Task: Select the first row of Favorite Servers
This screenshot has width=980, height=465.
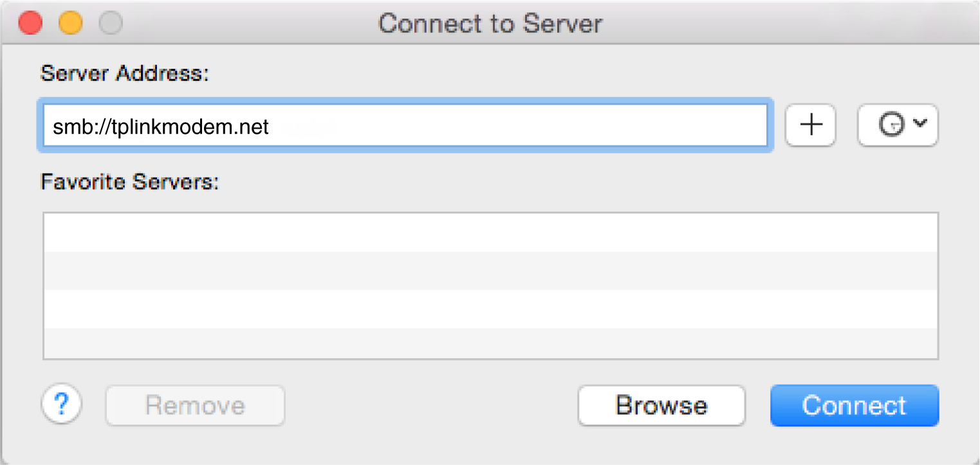Action: coord(489,229)
